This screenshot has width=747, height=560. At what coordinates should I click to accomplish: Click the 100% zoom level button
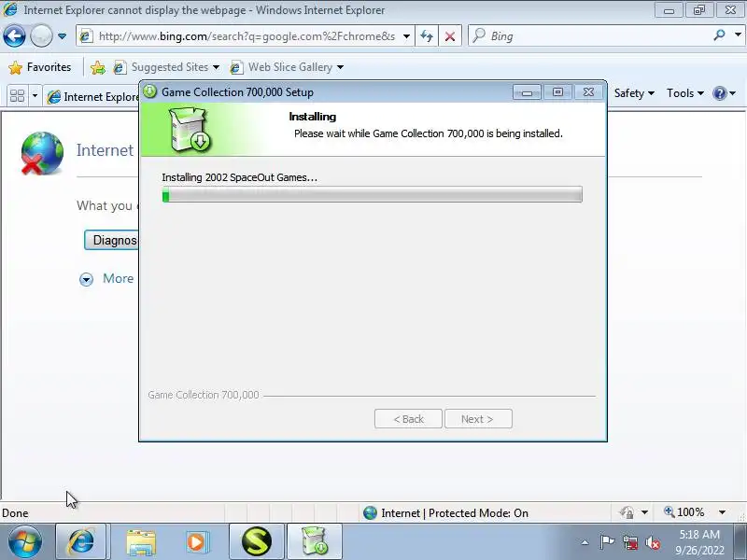click(x=684, y=512)
